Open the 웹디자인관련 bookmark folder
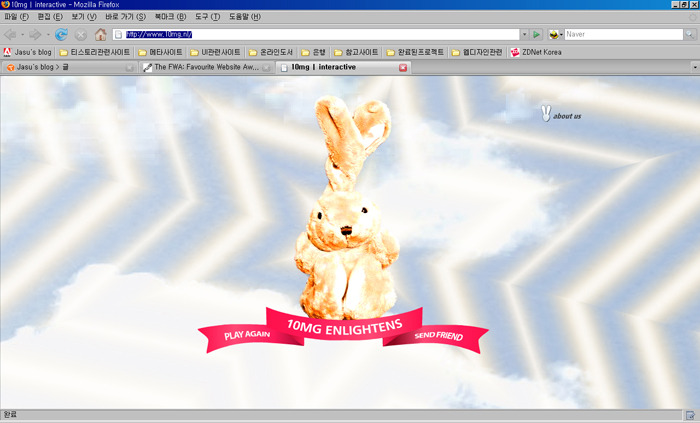 [477, 52]
